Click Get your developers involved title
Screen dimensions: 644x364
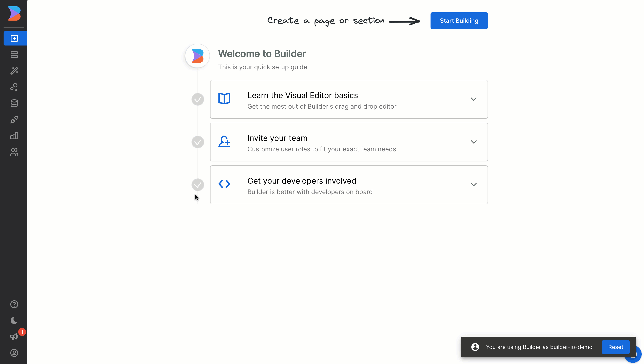coord(302,181)
